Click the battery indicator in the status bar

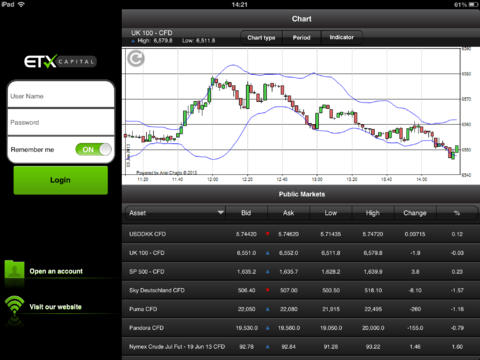point(474,4)
